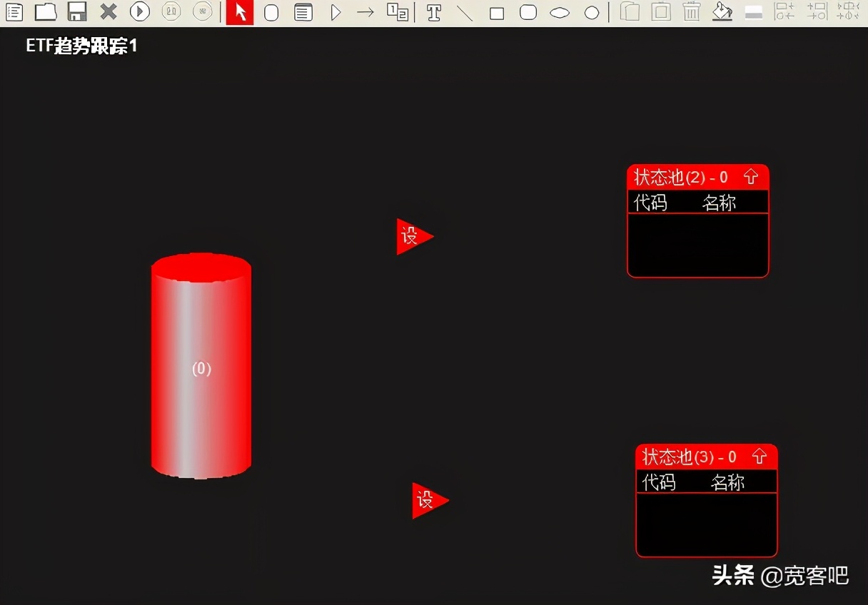Select the circle shape tool

click(x=592, y=13)
